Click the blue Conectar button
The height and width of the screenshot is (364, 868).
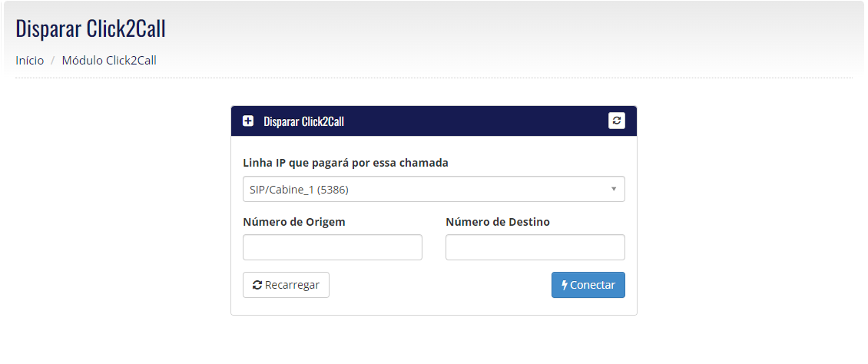point(588,285)
